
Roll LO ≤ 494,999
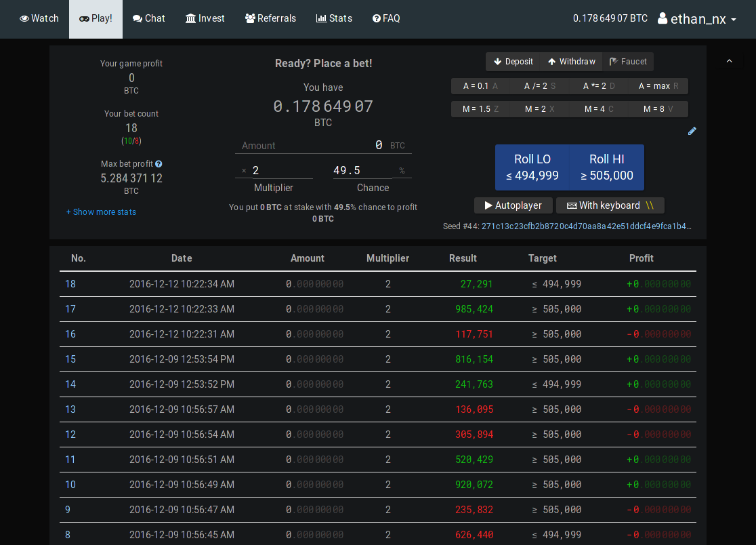pos(532,167)
